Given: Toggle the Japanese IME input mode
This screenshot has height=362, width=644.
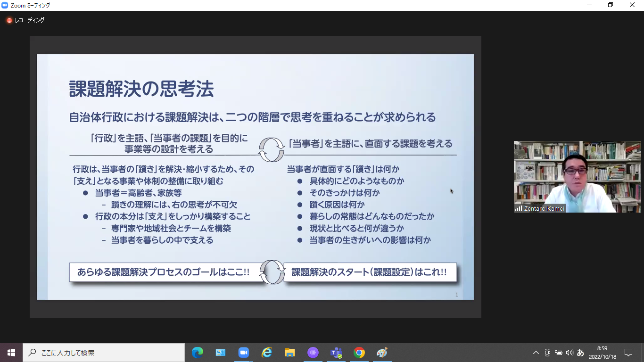Looking at the screenshot, I should tap(580, 353).
